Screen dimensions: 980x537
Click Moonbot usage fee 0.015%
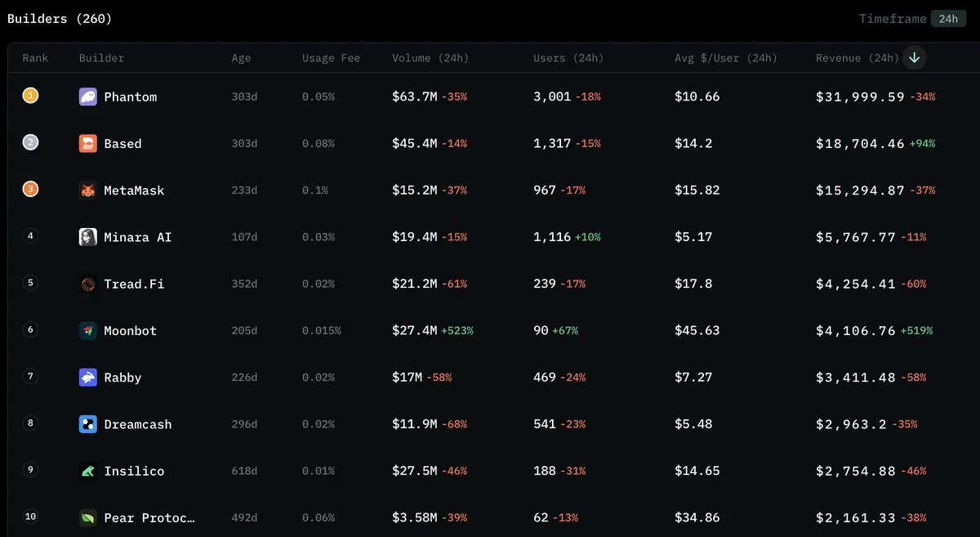(x=322, y=331)
